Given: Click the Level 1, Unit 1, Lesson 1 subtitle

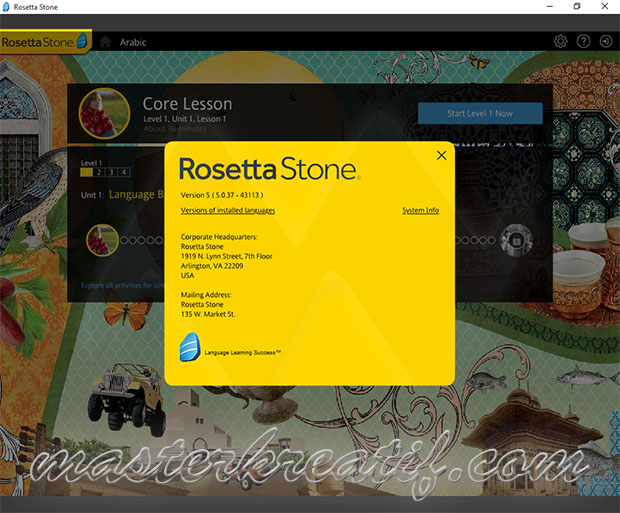Looking at the screenshot, I should point(185,119).
